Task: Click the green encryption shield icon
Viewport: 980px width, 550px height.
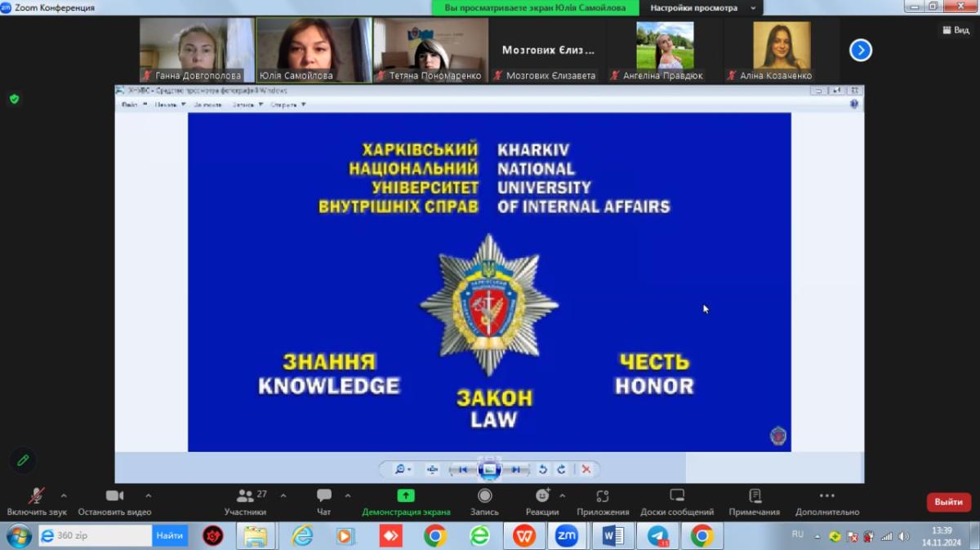Action: pos(14,99)
